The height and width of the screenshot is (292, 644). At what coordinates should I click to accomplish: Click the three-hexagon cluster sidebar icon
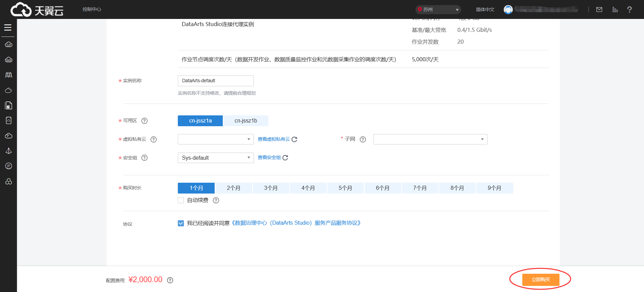8,181
